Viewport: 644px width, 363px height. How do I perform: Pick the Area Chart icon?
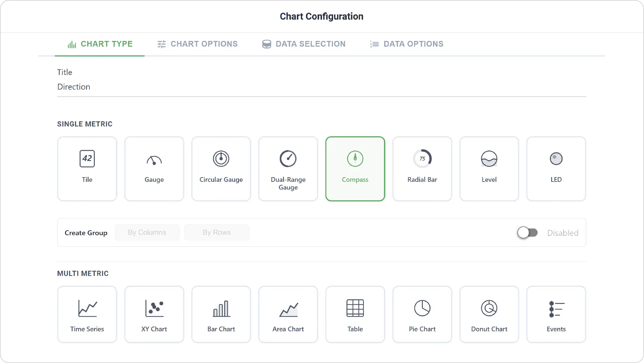tap(288, 314)
